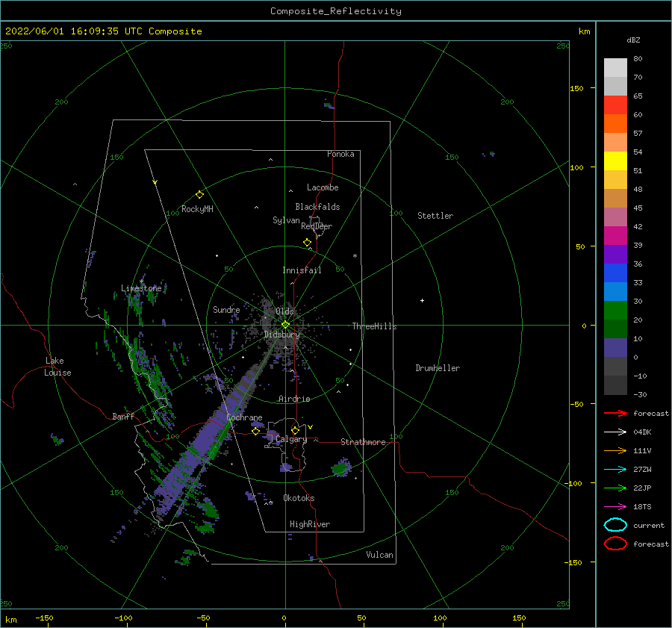Click the Cochrane city label
The height and width of the screenshot is (628, 672).
[244, 417]
